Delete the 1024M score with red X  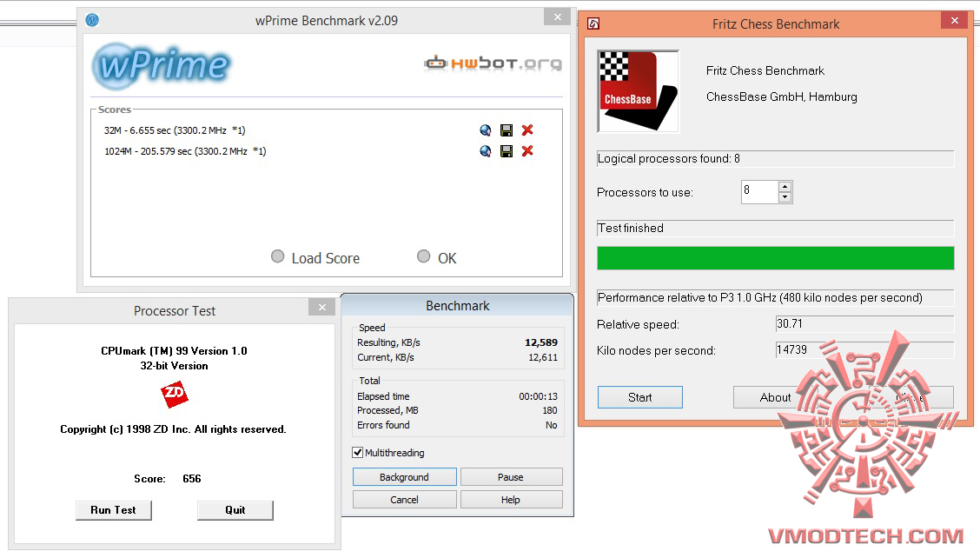pos(527,150)
